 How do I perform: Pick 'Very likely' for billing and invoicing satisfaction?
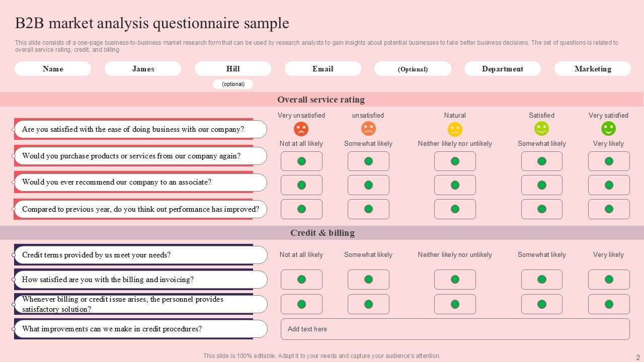[x=609, y=280]
